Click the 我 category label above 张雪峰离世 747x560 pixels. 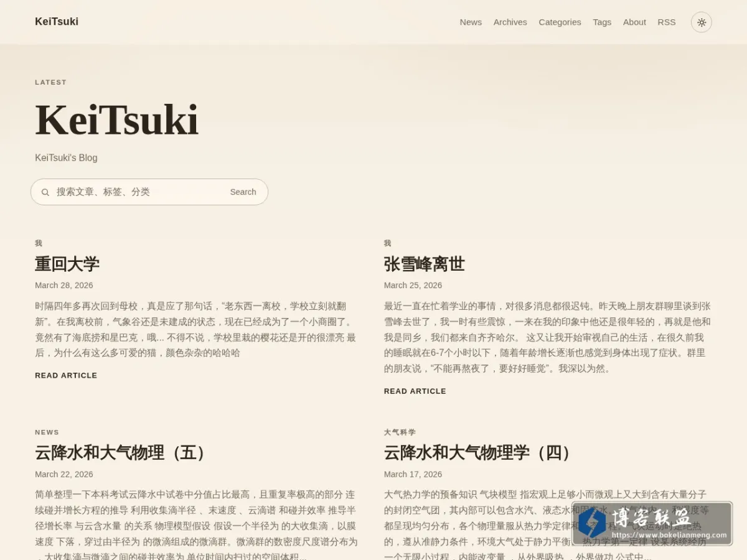388,243
